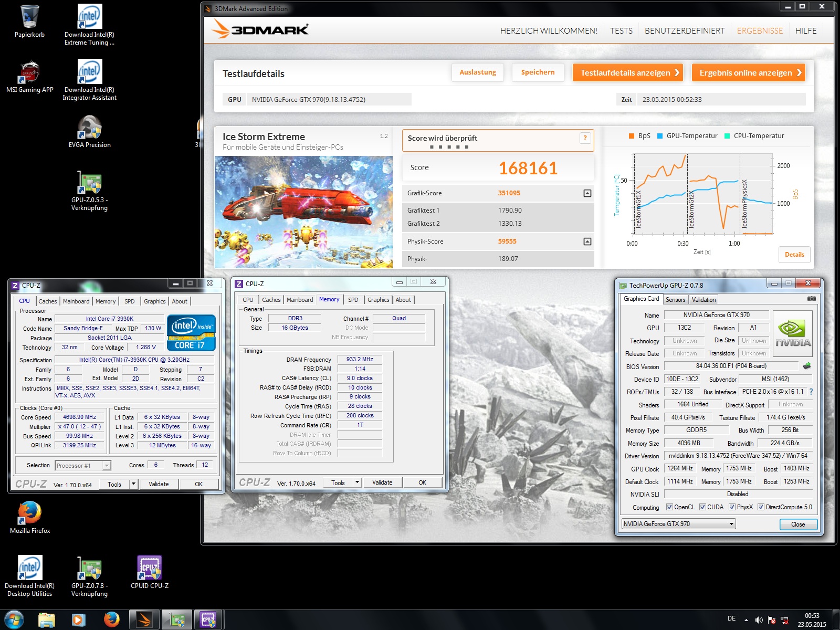
Task: Switch to Sensors tab in GPU-Z
Action: [676, 300]
